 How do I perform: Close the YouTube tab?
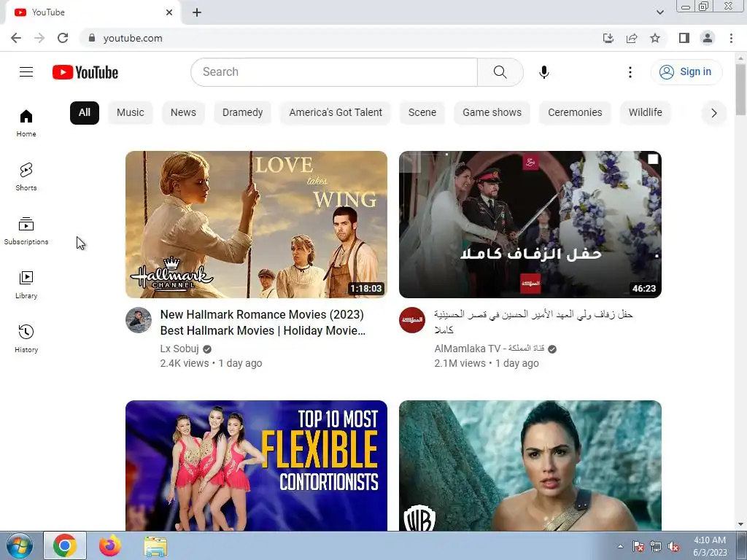coord(169,12)
